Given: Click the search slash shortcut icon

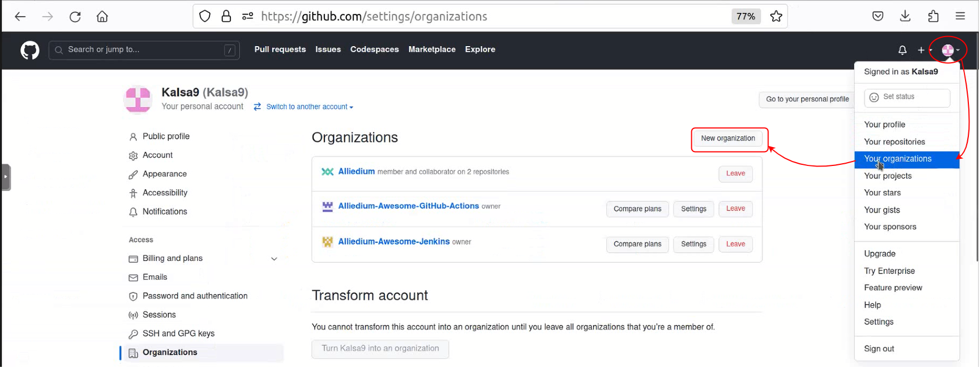Looking at the screenshot, I should point(229,51).
